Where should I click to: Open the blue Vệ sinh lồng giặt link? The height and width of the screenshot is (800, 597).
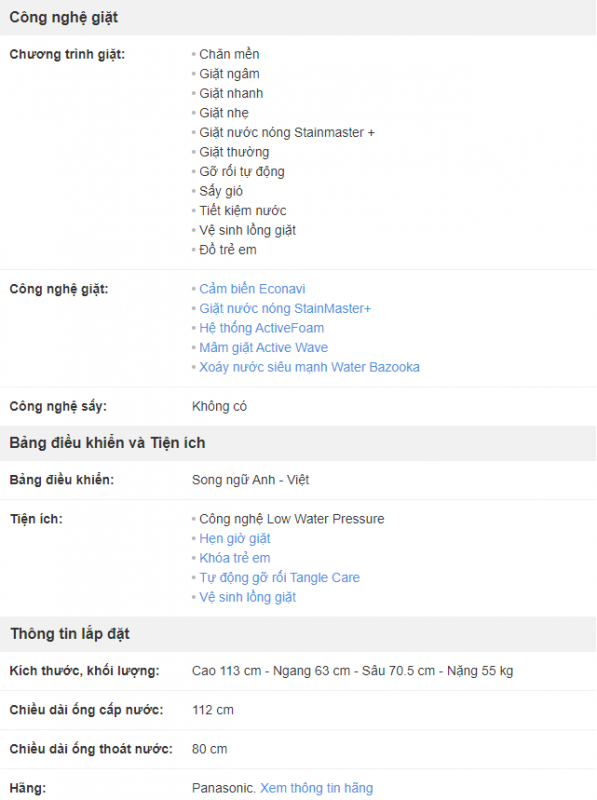(x=247, y=597)
